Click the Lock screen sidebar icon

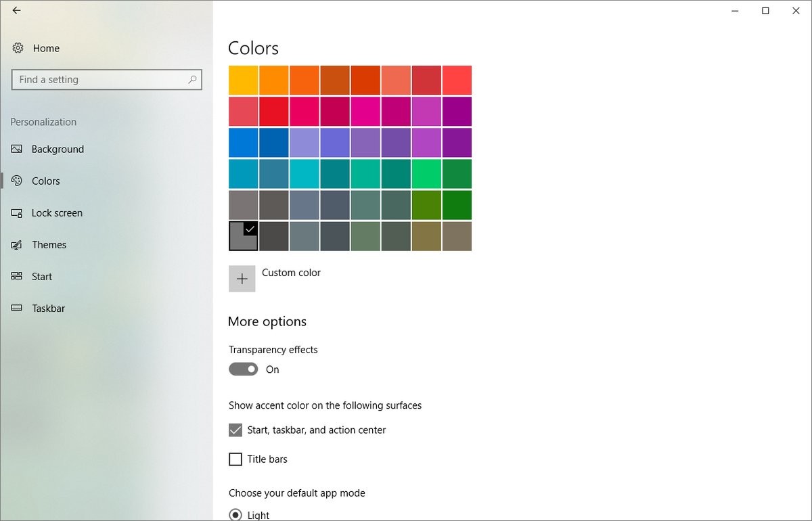pos(17,212)
